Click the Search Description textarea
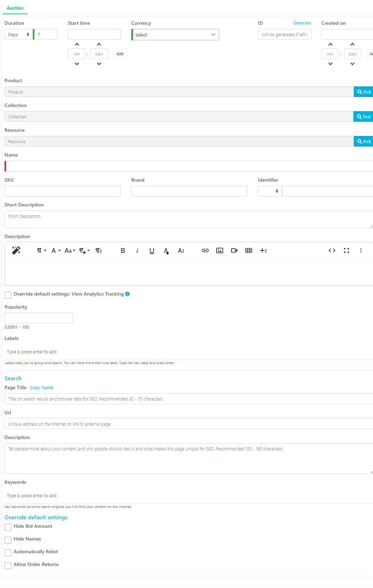 pos(189,458)
